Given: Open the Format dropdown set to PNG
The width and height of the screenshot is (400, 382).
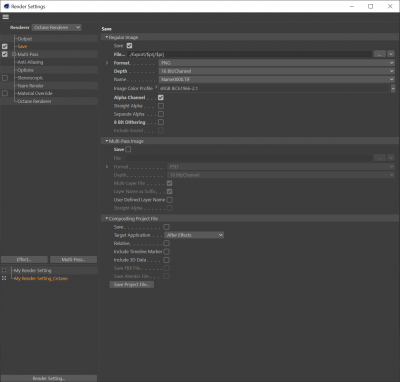Looking at the screenshot, I should (277, 63).
